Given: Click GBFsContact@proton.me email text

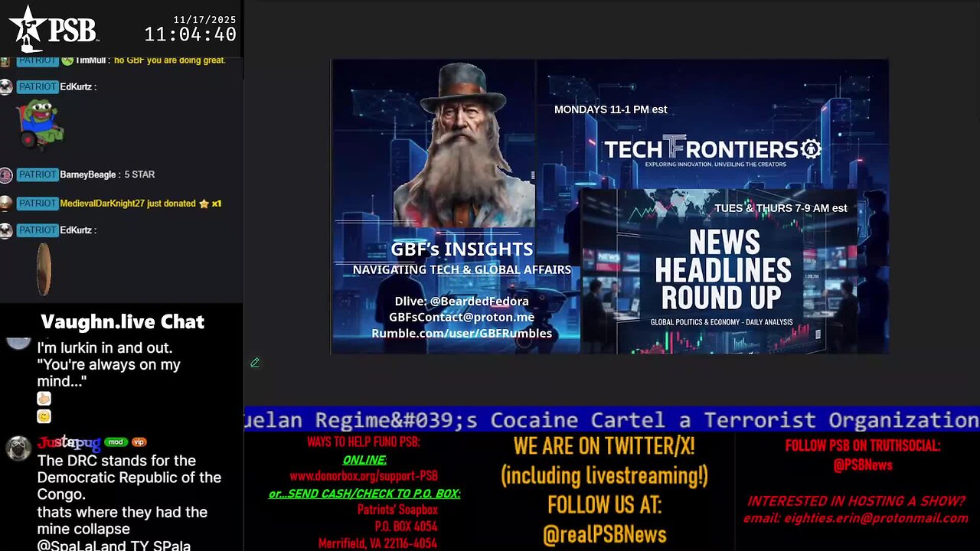Looking at the screenshot, I should pos(462,317).
